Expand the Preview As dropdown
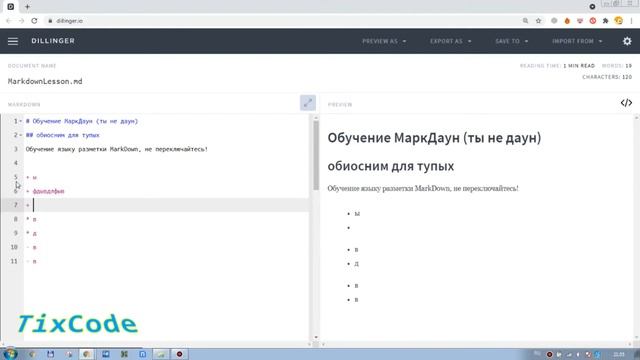The height and width of the screenshot is (360, 640). tap(384, 41)
